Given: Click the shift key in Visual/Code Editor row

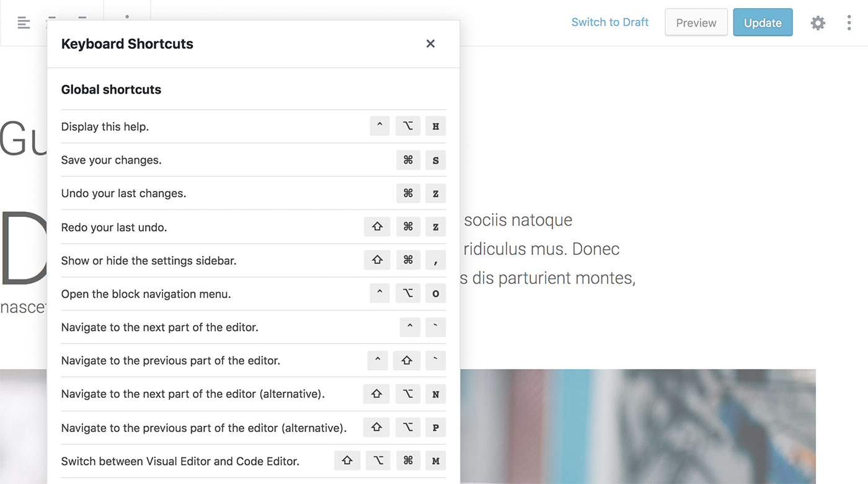Looking at the screenshot, I should pos(347,461).
